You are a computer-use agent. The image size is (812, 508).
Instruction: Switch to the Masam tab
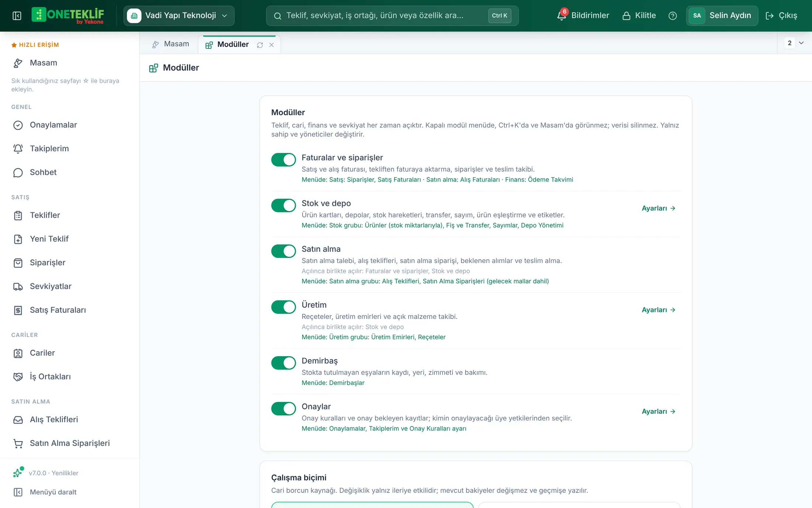170,44
